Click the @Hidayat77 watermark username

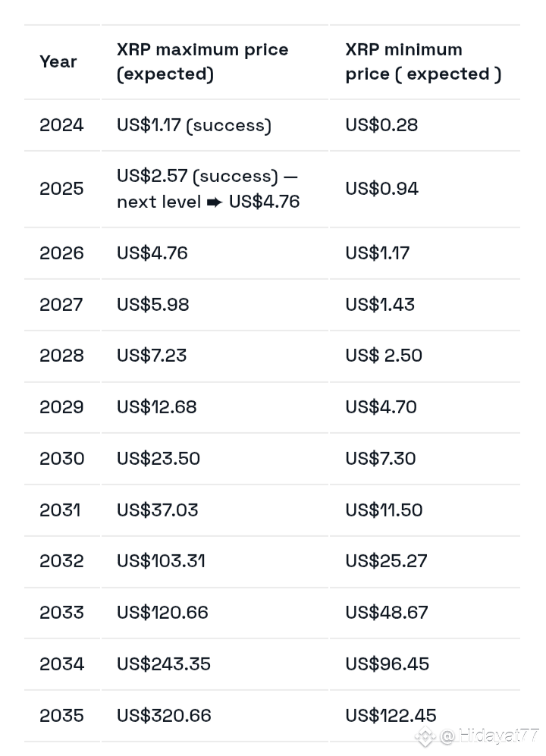[489, 736]
